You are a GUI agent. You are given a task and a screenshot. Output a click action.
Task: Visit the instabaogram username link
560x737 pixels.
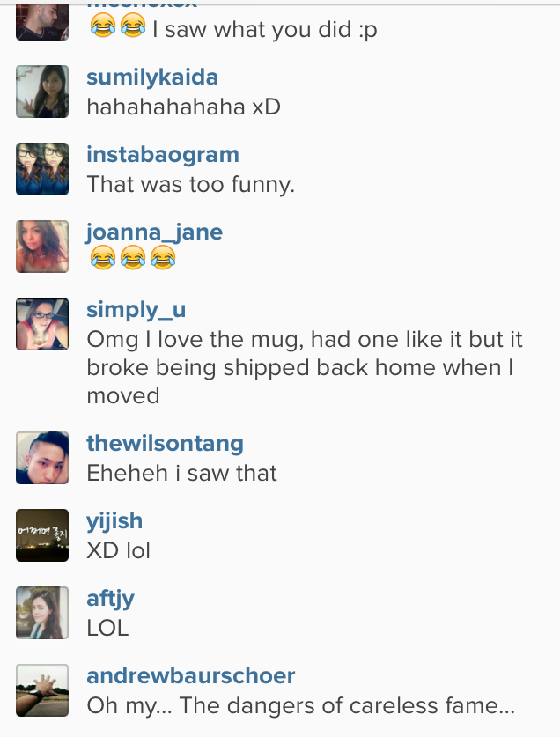(x=163, y=155)
